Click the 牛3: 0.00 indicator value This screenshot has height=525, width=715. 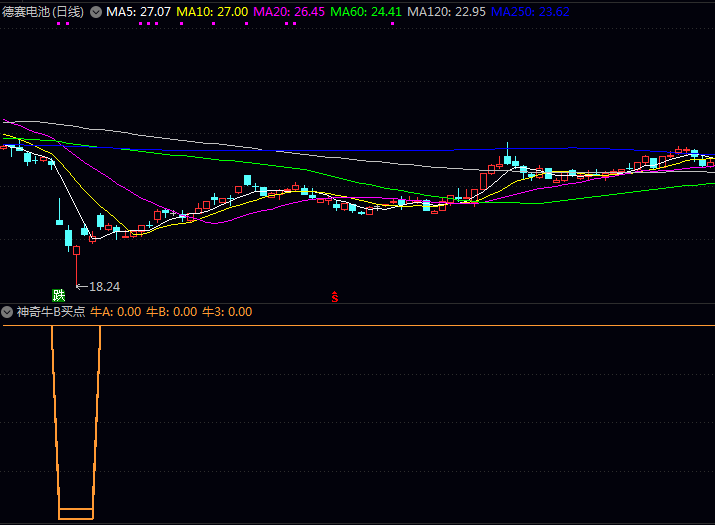[x=227, y=312]
